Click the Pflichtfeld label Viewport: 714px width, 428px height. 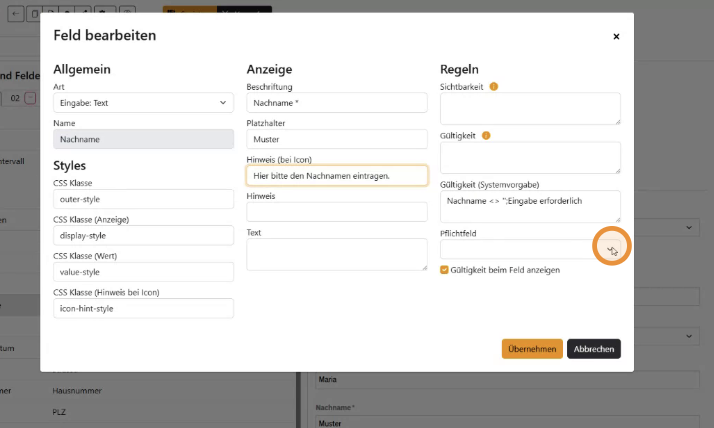tap(458, 233)
